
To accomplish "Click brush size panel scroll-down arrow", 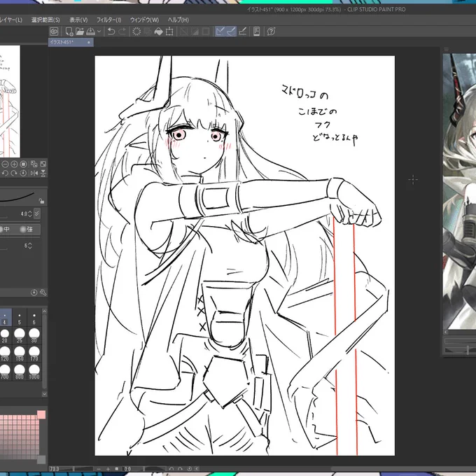I will (44, 394).
